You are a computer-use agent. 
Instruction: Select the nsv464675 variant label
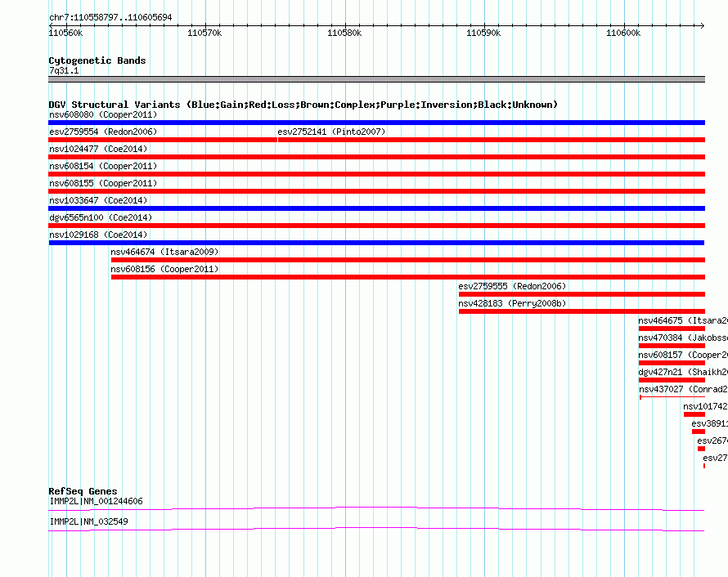pos(683,320)
